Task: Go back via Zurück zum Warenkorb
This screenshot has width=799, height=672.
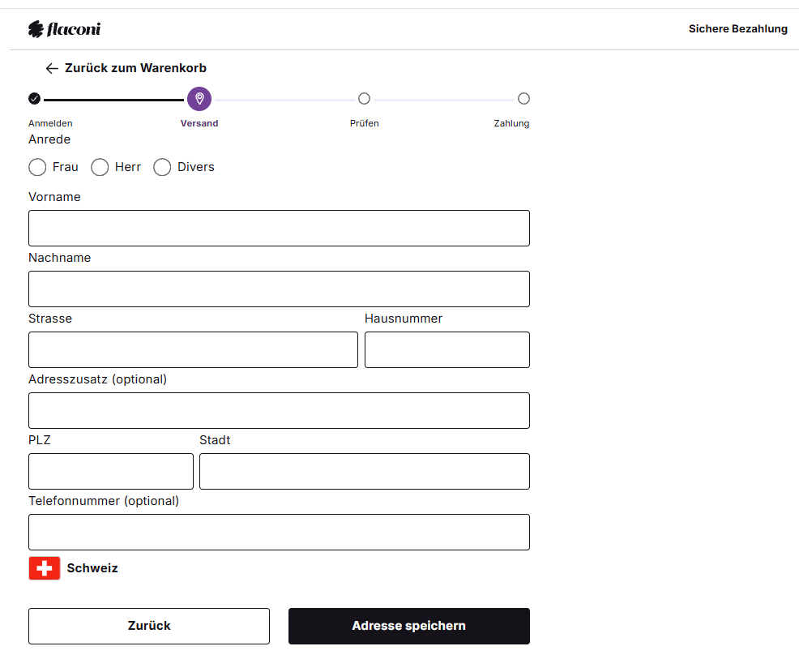Action: pyautogui.click(x=126, y=68)
